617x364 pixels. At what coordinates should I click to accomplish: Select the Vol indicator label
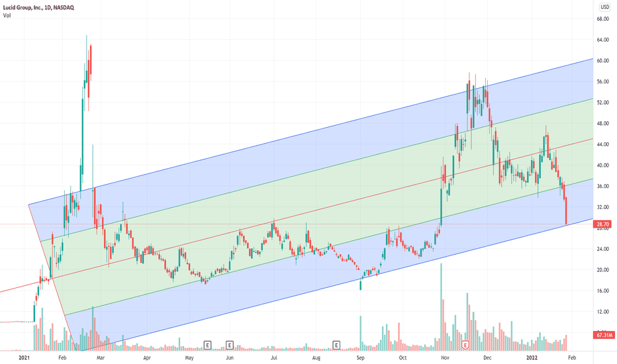click(x=7, y=15)
